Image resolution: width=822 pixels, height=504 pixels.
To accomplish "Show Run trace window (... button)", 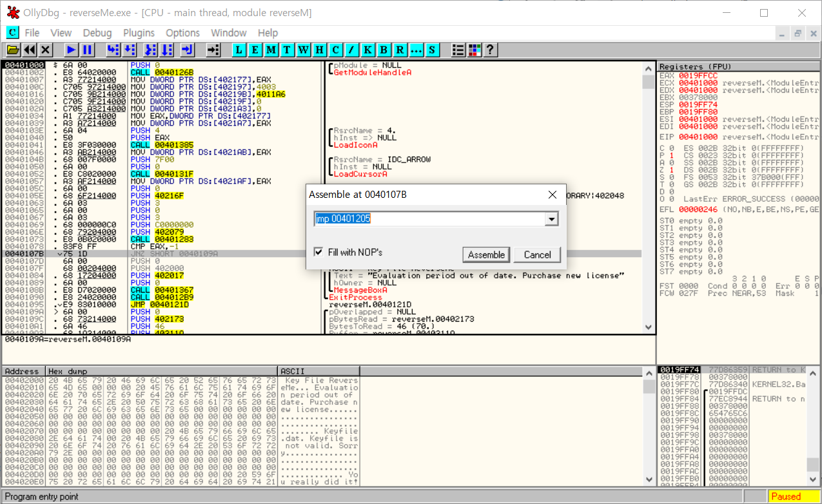I will coord(416,50).
